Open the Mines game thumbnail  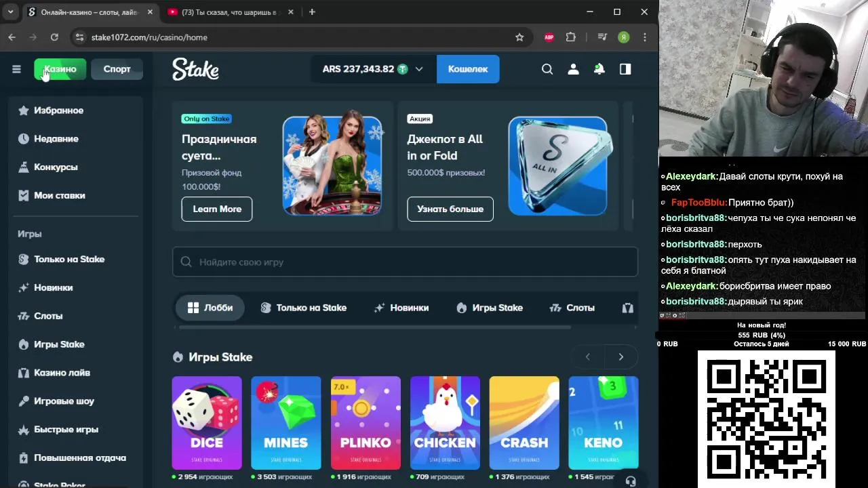(286, 423)
